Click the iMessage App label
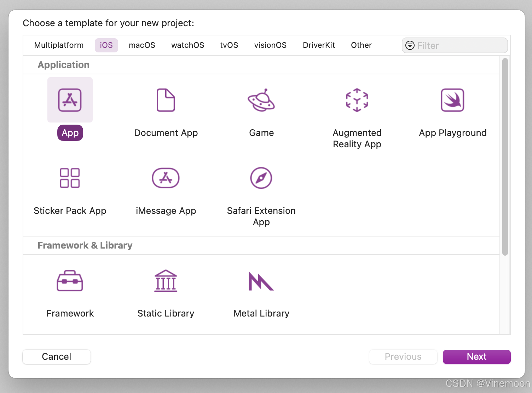The image size is (532, 393). pos(166,211)
